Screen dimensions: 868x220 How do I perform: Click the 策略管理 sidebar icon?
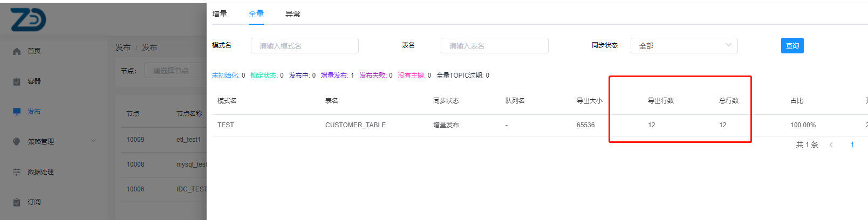(x=17, y=142)
